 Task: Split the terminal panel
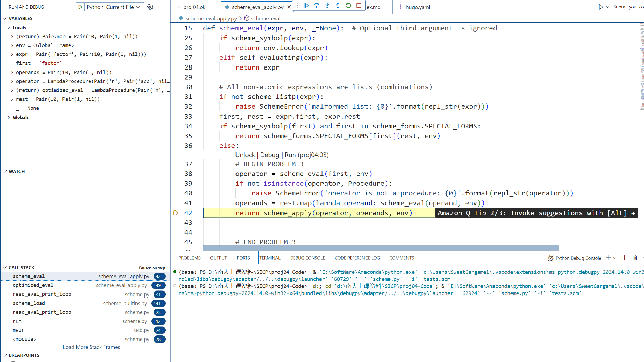(624, 258)
